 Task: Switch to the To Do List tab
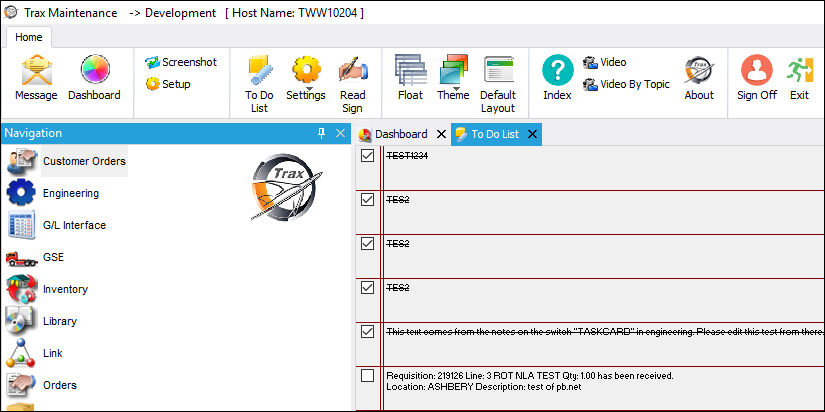[495, 134]
